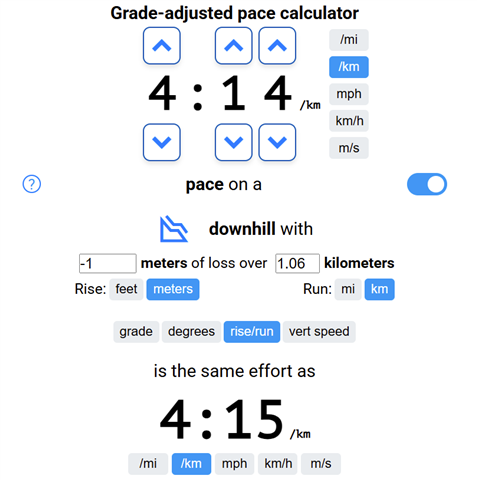
Task: Click the meters of loss input field
Action: 108,263
